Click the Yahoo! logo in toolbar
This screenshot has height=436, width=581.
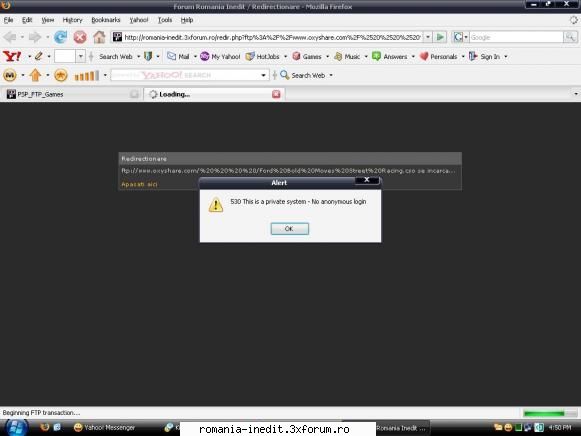(x=12, y=56)
